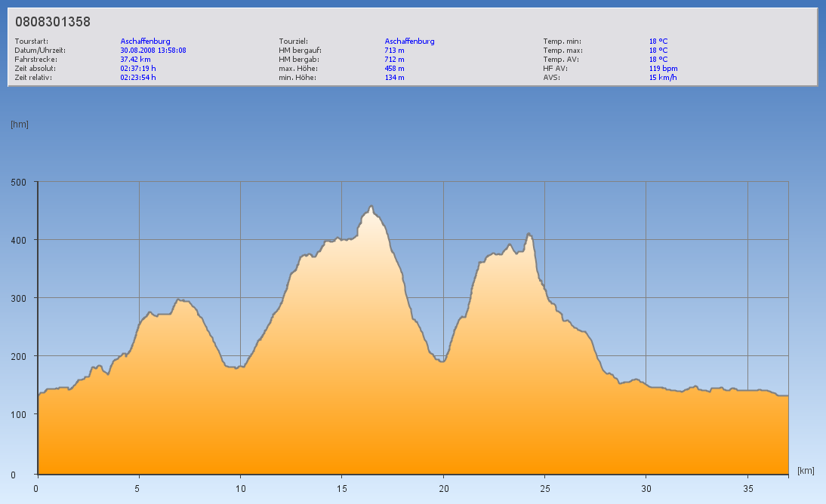The image size is (826, 504).
Task: Click the min. Höhe value 134 m
Action: pyautogui.click(x=394, y=78)
